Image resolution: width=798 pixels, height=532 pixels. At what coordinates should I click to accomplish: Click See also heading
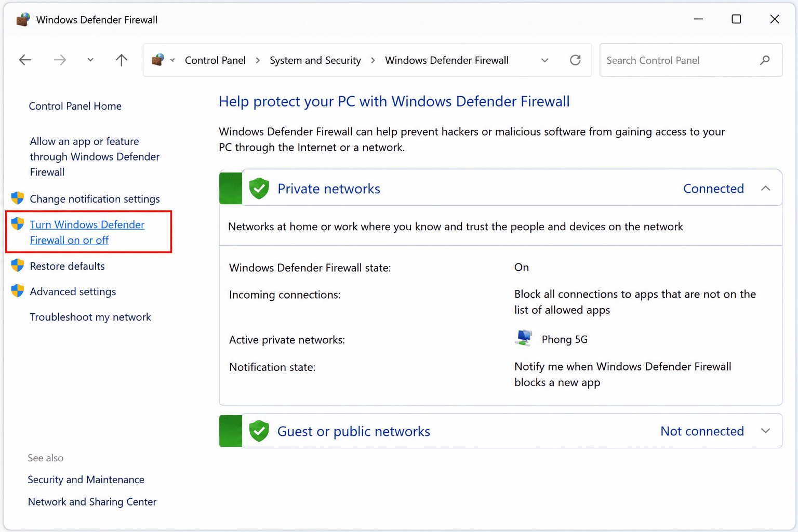(x=46, y=458)
